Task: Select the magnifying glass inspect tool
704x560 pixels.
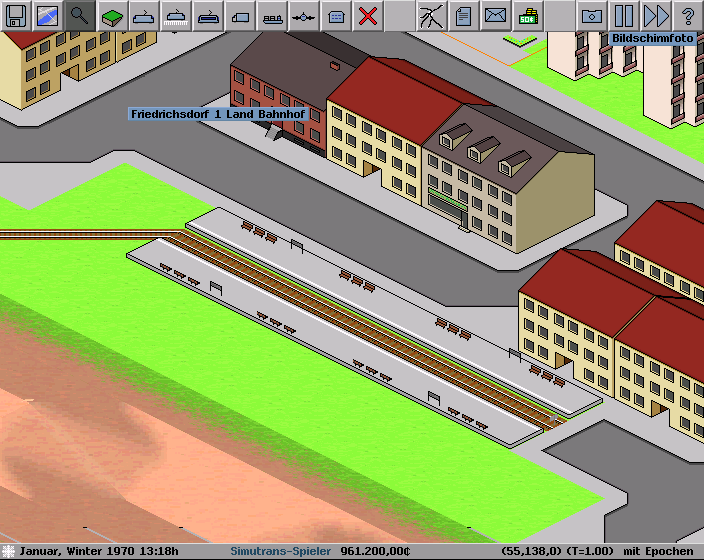Action: click(80, 15)
